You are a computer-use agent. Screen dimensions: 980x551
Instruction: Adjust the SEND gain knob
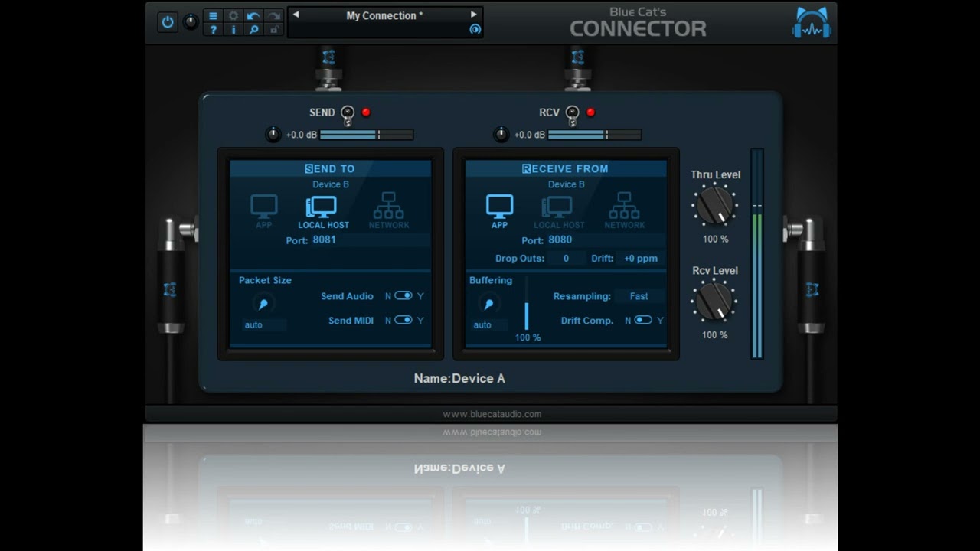(273, 135)
